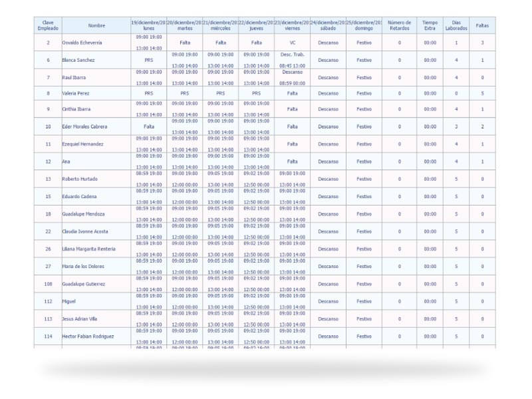Click employee key 22
The image size is (532, 399).
pos(48,231)
